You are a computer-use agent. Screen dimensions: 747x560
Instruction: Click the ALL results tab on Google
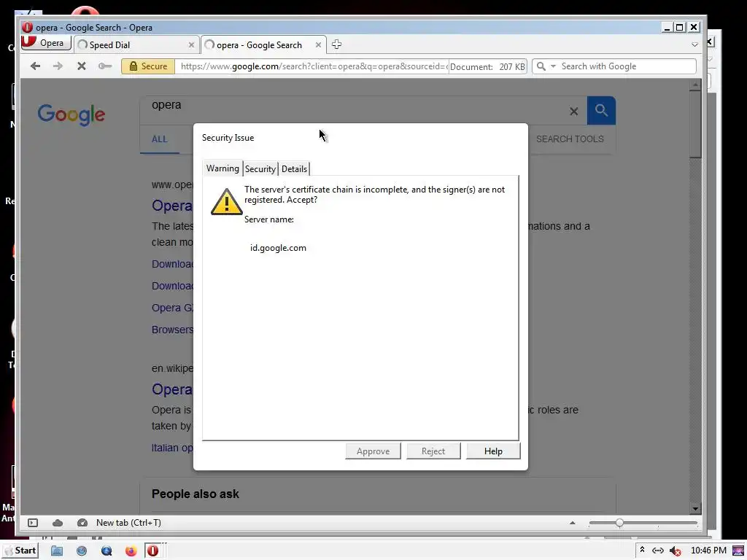[160, 139]
